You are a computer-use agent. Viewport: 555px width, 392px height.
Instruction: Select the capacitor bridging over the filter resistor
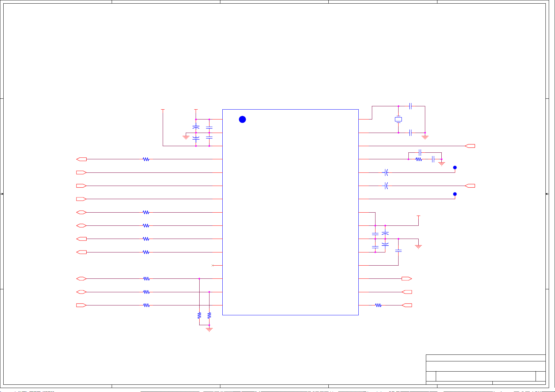click(x=420, y=152)
